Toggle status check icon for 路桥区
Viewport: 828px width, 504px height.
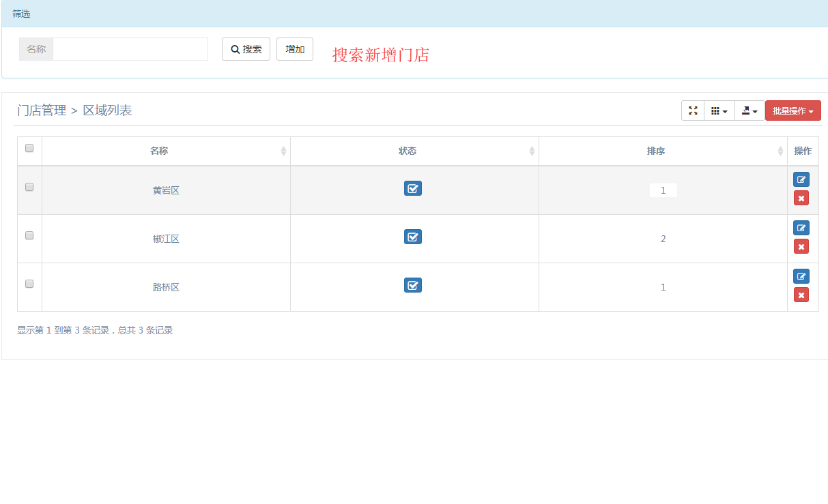pyautogui.click(x=413, y=285)
